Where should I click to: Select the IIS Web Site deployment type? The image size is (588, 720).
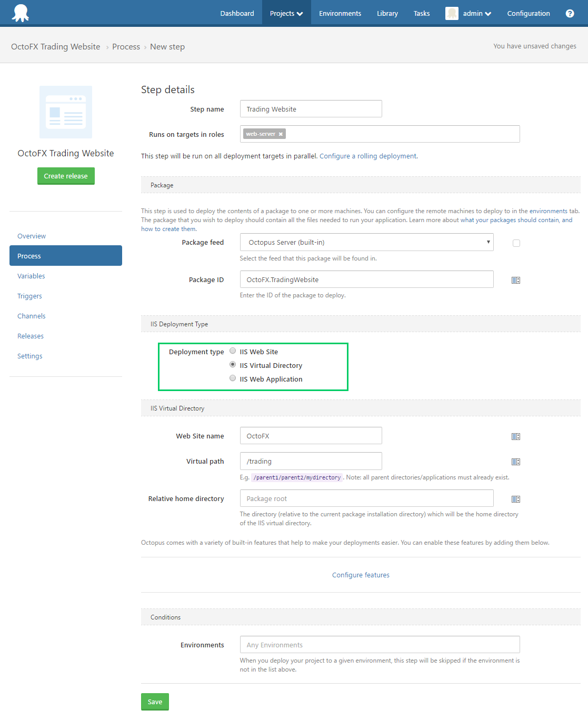point(232,351)
